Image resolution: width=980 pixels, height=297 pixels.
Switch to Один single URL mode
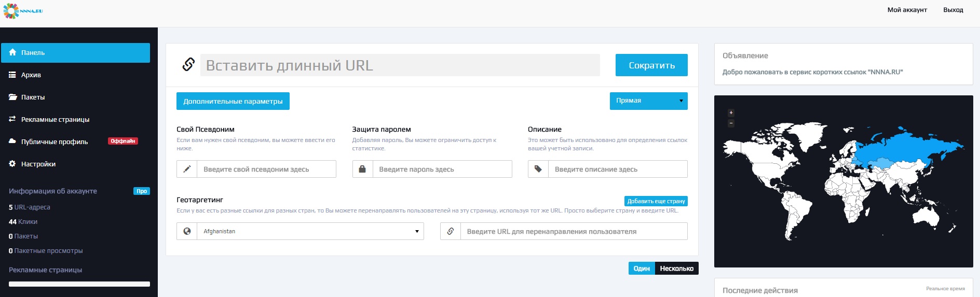(642, 268)
